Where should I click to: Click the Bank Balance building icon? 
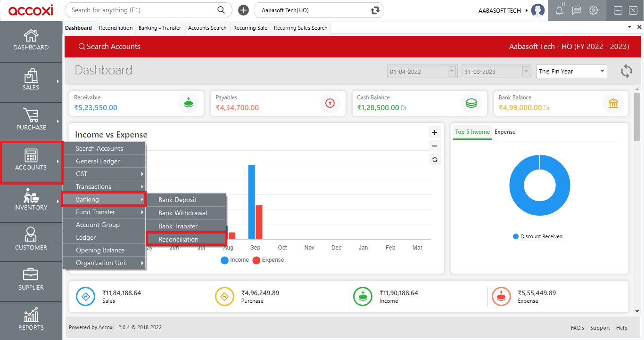click(613, 103)
